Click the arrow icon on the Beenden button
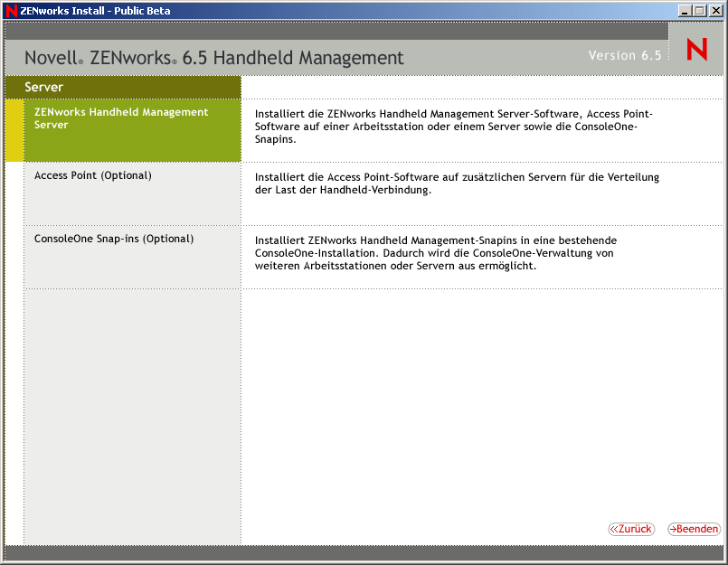 (676, 529)
